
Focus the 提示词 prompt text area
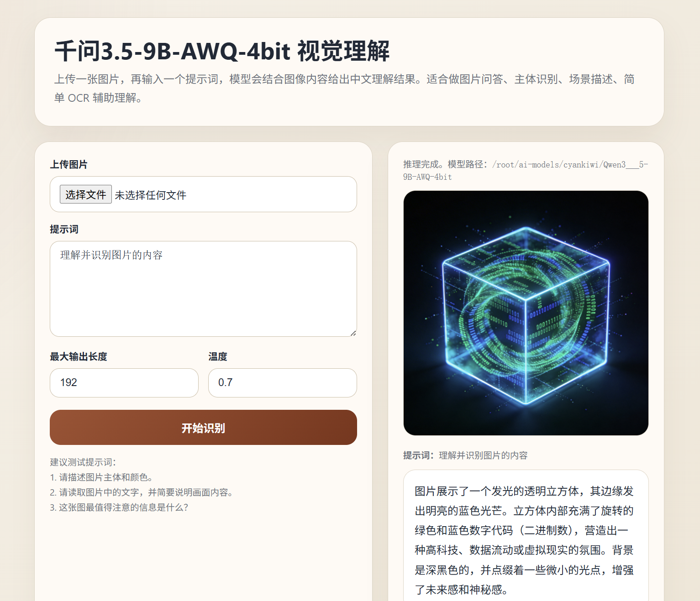point(203,289)
